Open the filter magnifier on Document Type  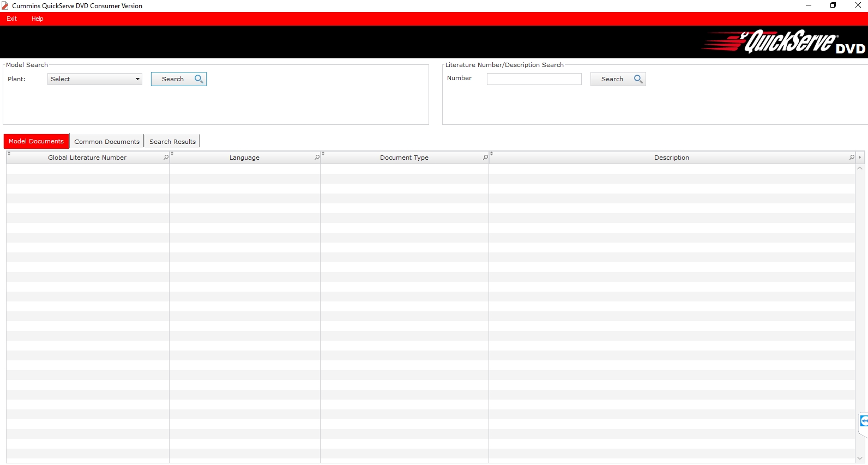click(485, 158)
